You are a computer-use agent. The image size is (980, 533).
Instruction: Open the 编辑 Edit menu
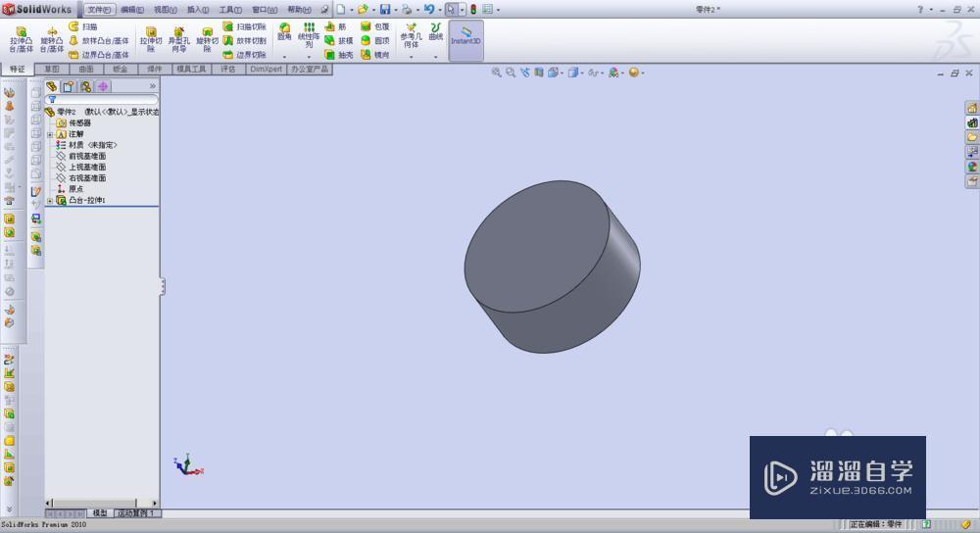[132, 10]
